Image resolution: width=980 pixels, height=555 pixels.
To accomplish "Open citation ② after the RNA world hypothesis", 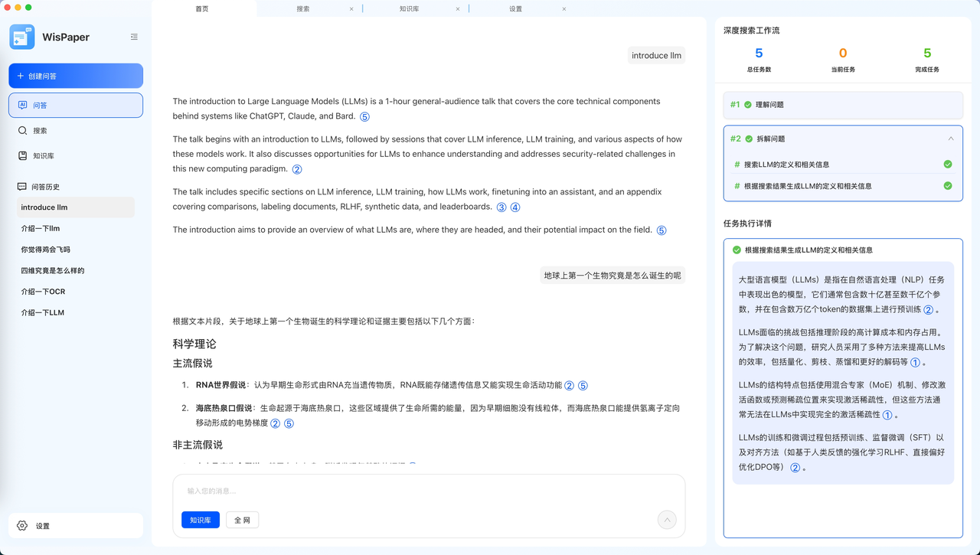I will click(569, 385).
